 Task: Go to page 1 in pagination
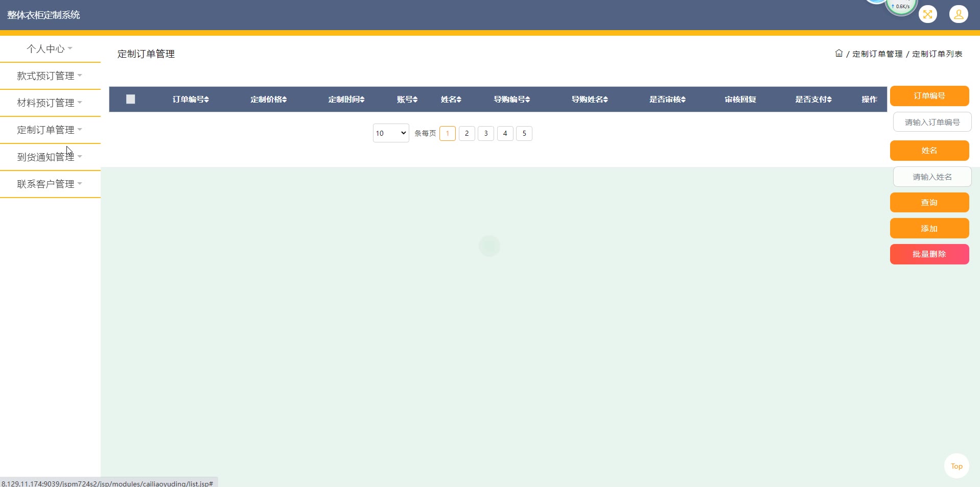(448, 133)
